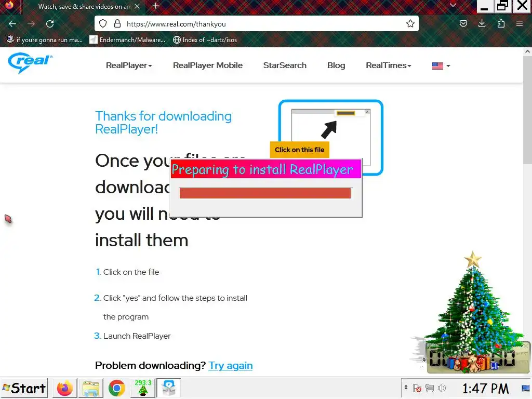Click the Start button
Screen dimensions: 532x399
(x=24, y=388)
